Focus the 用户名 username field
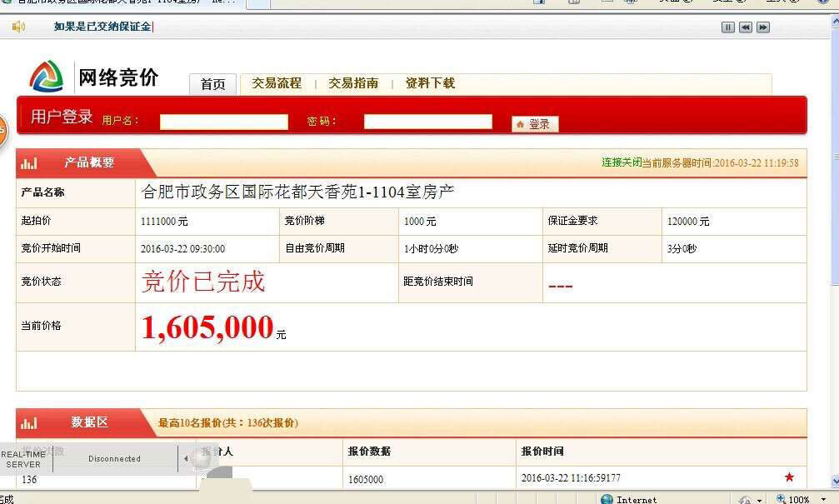The height and width of the screenshot is (504, 839). click(x=223, y=122)
